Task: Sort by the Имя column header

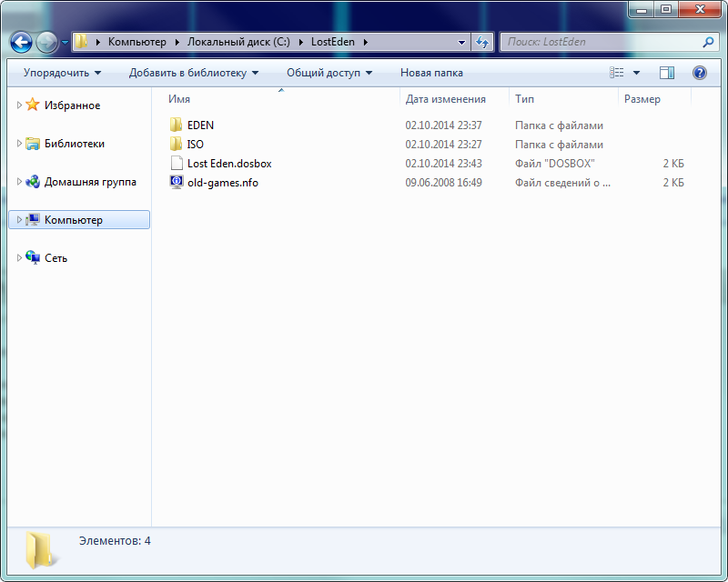Action: click(x=179, y=99)
